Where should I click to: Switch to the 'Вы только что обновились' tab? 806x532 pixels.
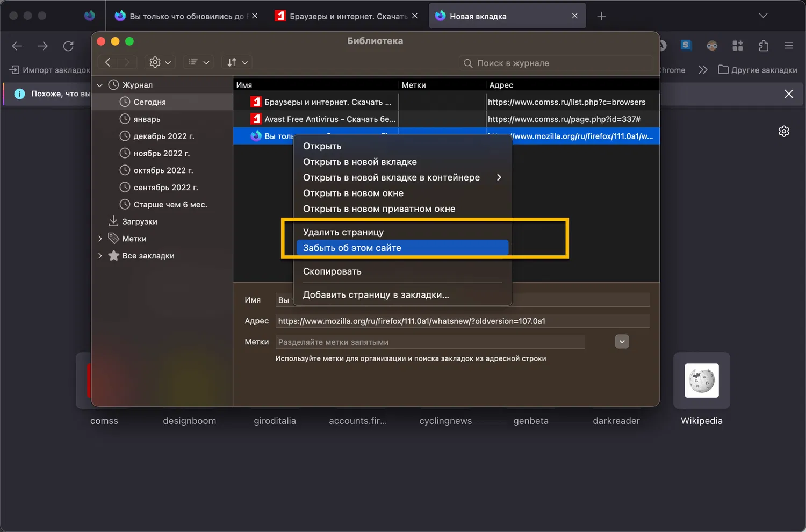(186, 16)
